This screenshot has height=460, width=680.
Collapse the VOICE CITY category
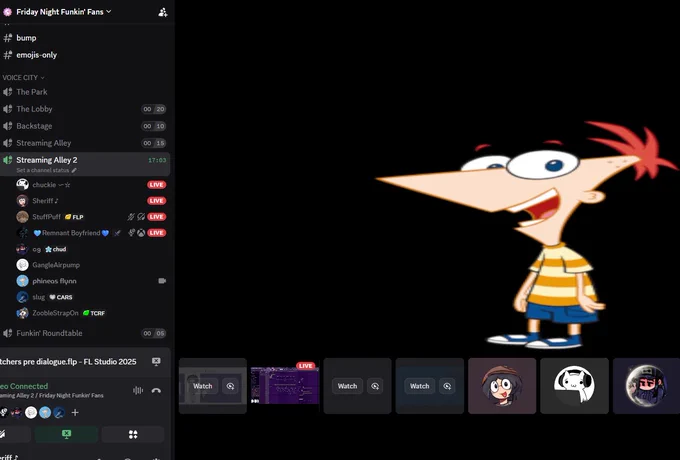[23, 78]
